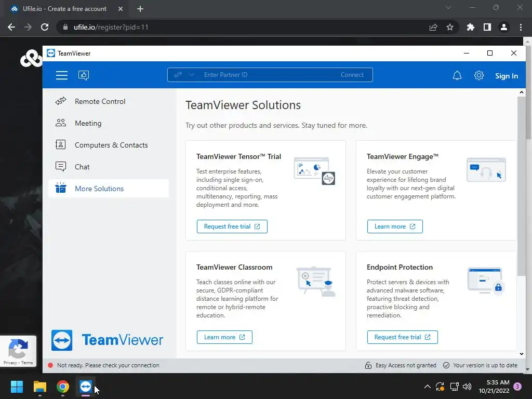Open Computers & Contacts section
The height and width of the screenshot is (399, 532).
(109, 145)
